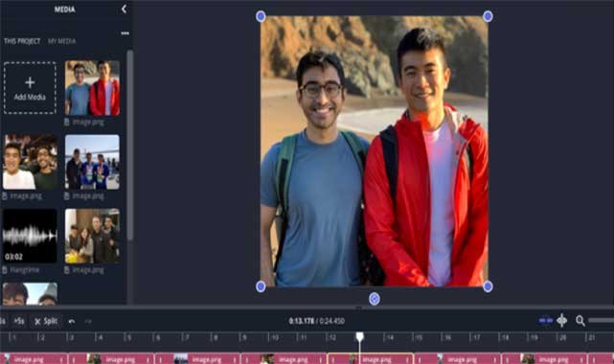Skip forward with the +5s button
614x364 pixels.
[x=19, y=321]
